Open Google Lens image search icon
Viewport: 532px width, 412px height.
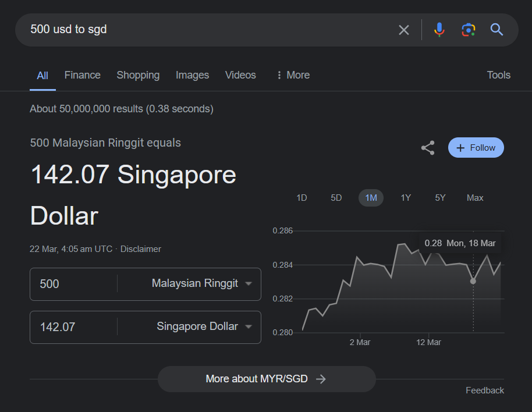tap(468, 30)
